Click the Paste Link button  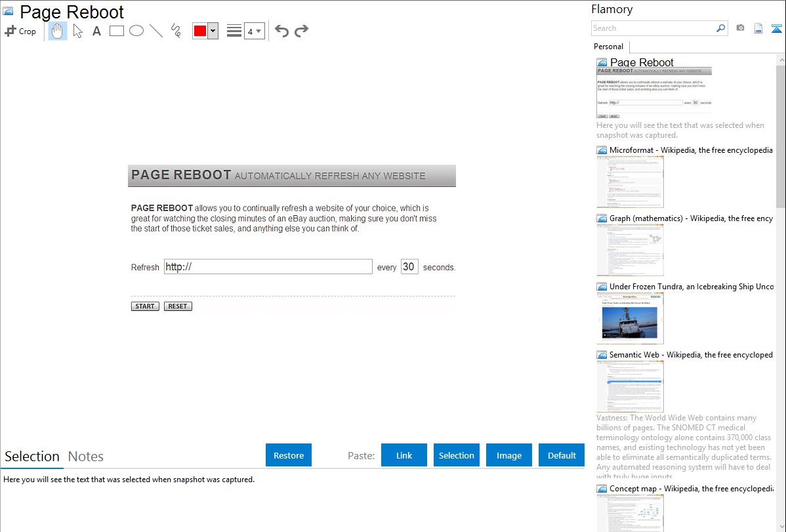[x=404, y=455]
